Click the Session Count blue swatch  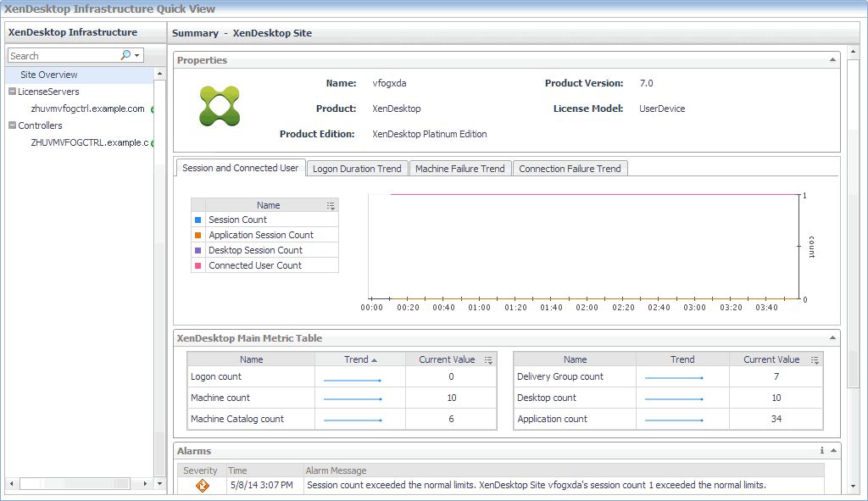[198, 220]
